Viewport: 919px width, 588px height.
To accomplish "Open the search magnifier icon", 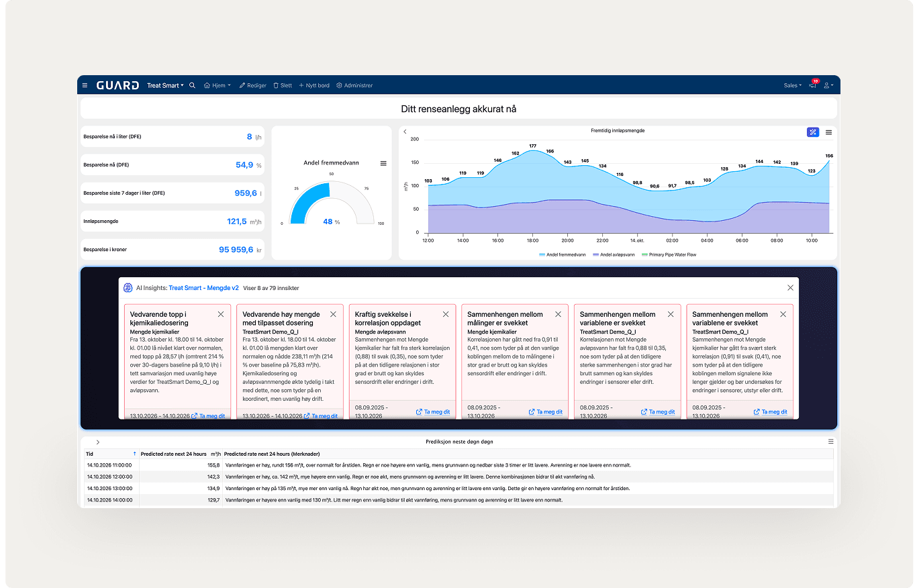I will pos(192,85).
